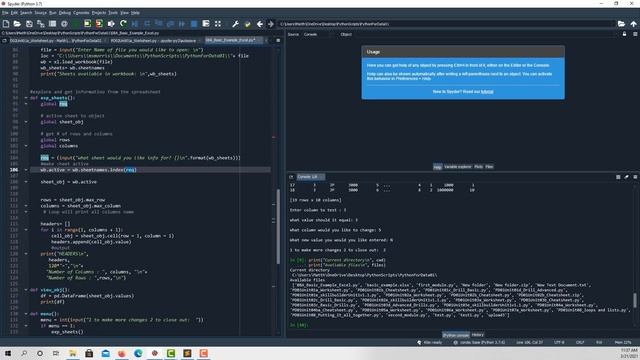640x360 pixels.
Task: Stop debugging with the blue square icon
Action: click(x=194, y=24)
